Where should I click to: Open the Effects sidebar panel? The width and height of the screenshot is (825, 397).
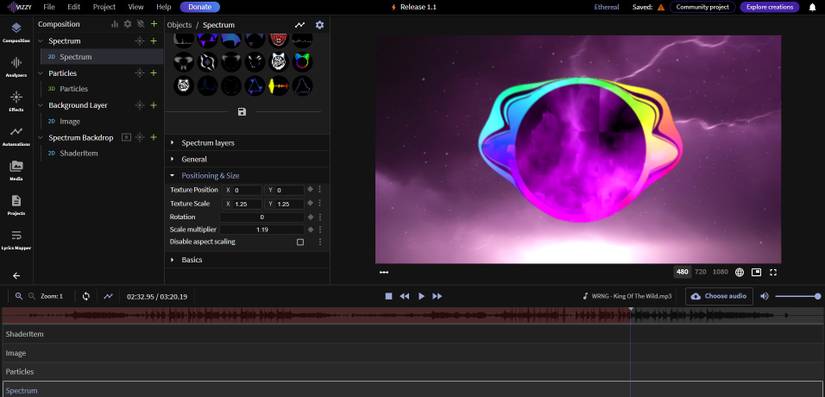tap(16, 101)
